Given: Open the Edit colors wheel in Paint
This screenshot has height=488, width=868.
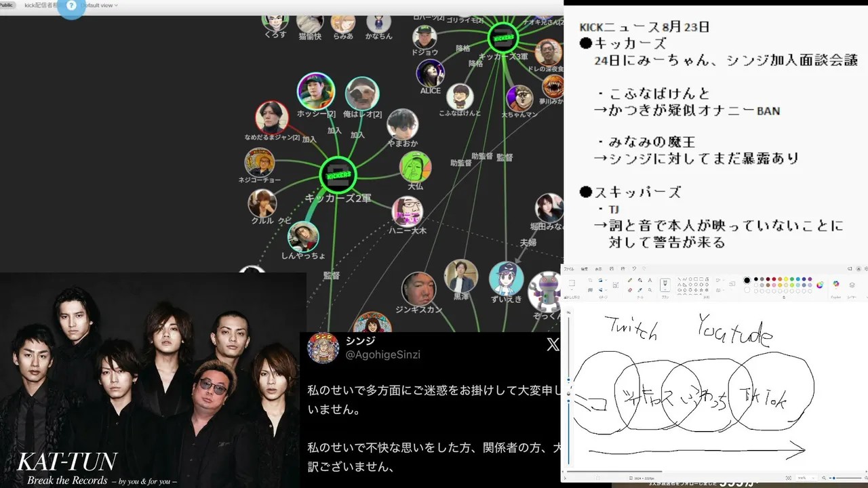Looking at the screenshot, I should click(820, 285).
